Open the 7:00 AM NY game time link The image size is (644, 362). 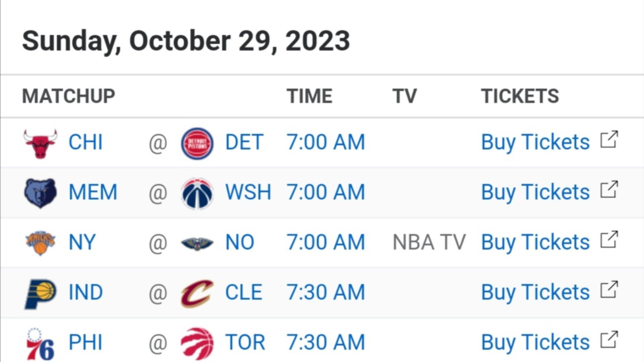point(325,242)
